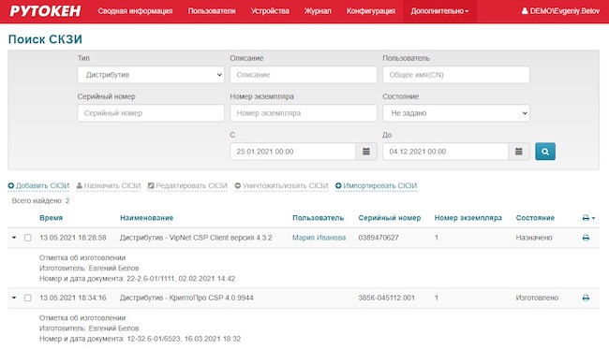Click the С date field 25.01.2021
Image resolution: width=609 pixels, height=364 pixels.
tap(293, 152)
